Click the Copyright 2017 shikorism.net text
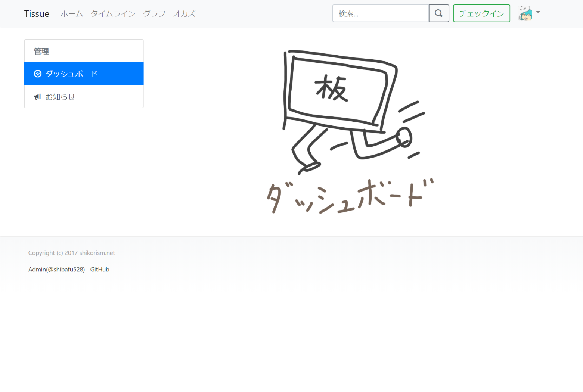583x392 pixels. pyautogui.click(x=71, y=253)
